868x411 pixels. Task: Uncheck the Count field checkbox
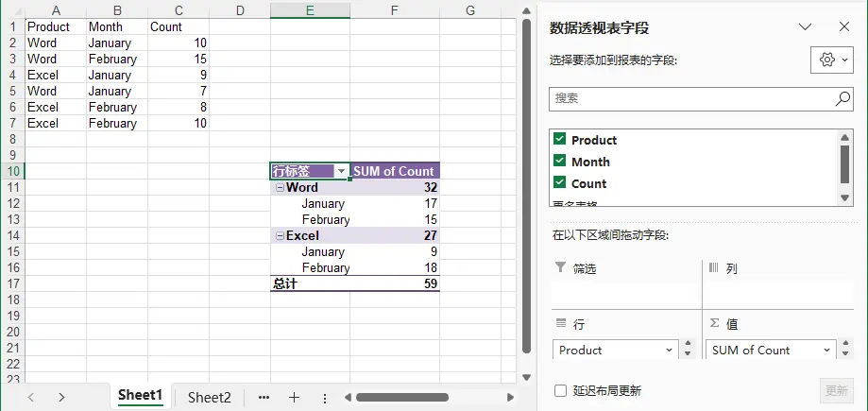[x=560, y=182]
